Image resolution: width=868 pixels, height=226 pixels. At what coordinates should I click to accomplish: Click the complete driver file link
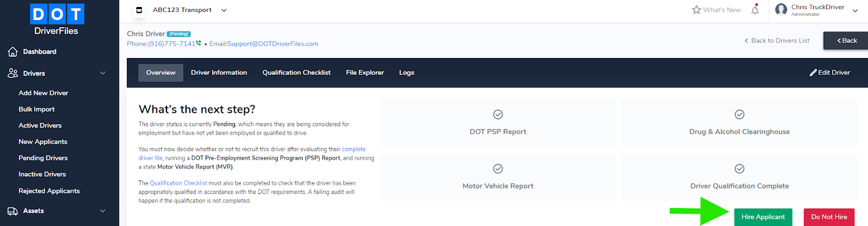click(x=353, y=149)
